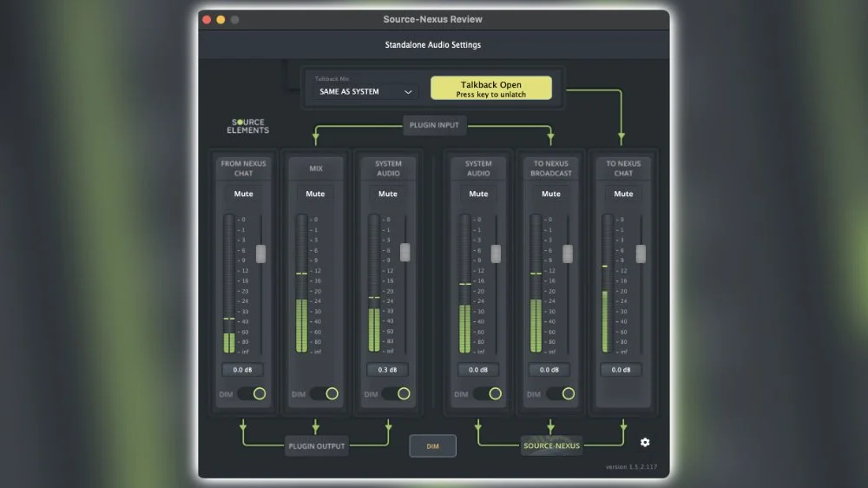This screenshot has height=488, width=868.
Task: Click the Mix channel label
Action: click(x=316, y=168)
